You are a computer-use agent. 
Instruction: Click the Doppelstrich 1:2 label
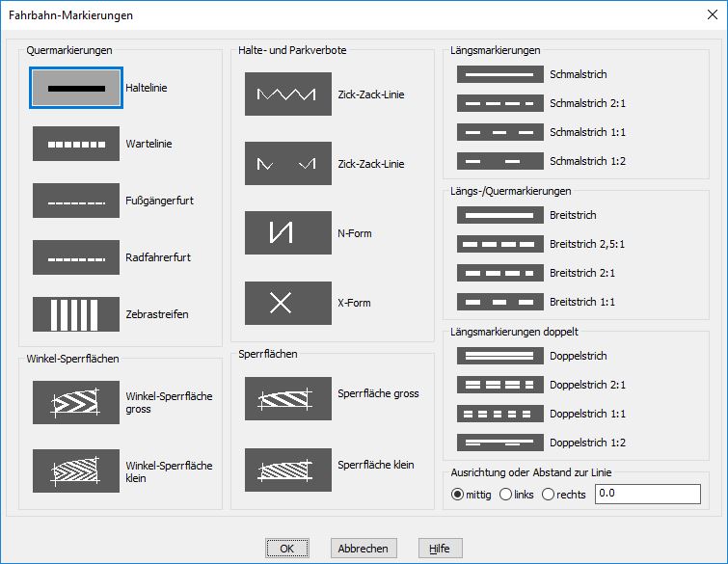[588, 443]
